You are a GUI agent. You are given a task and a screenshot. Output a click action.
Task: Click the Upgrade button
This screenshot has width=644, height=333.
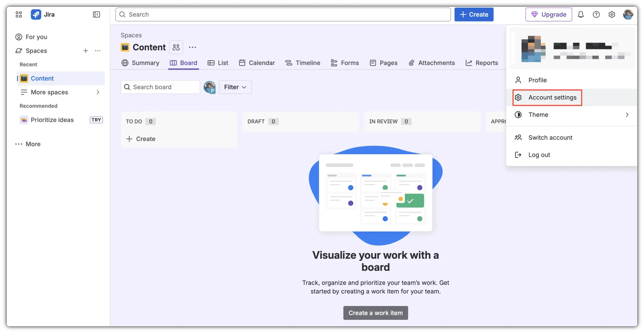click(x=548, y=14)
